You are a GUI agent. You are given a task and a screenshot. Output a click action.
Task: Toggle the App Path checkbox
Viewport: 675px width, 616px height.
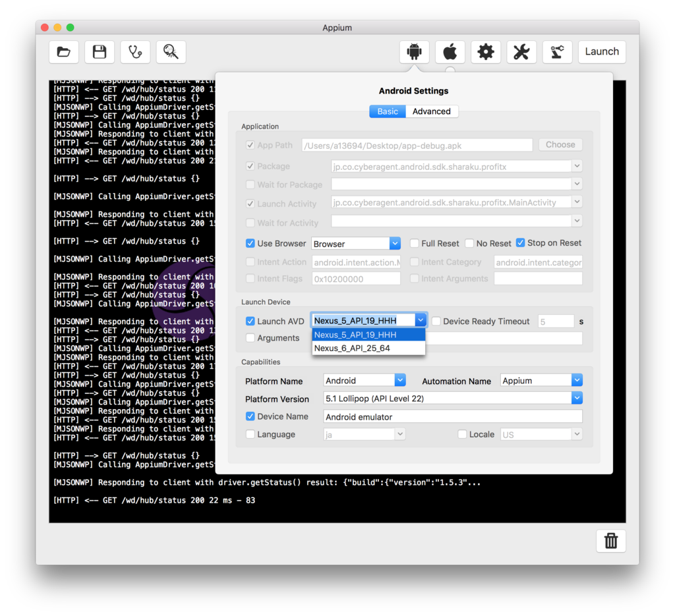click(250, 145)
